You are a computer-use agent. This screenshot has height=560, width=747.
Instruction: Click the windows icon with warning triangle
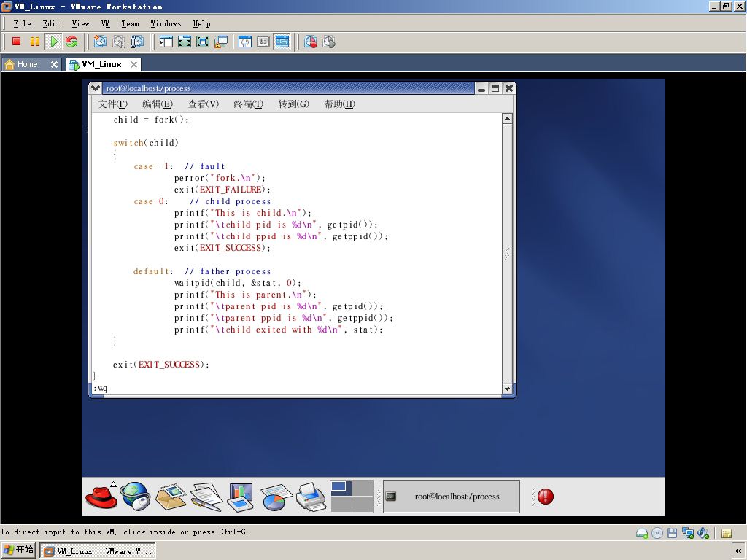[x=221, y=42]
